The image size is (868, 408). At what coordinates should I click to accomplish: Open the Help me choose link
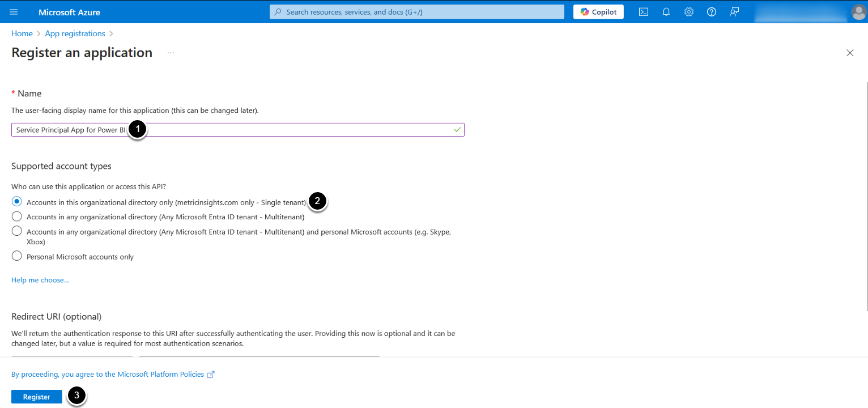[x=40, y=280]
